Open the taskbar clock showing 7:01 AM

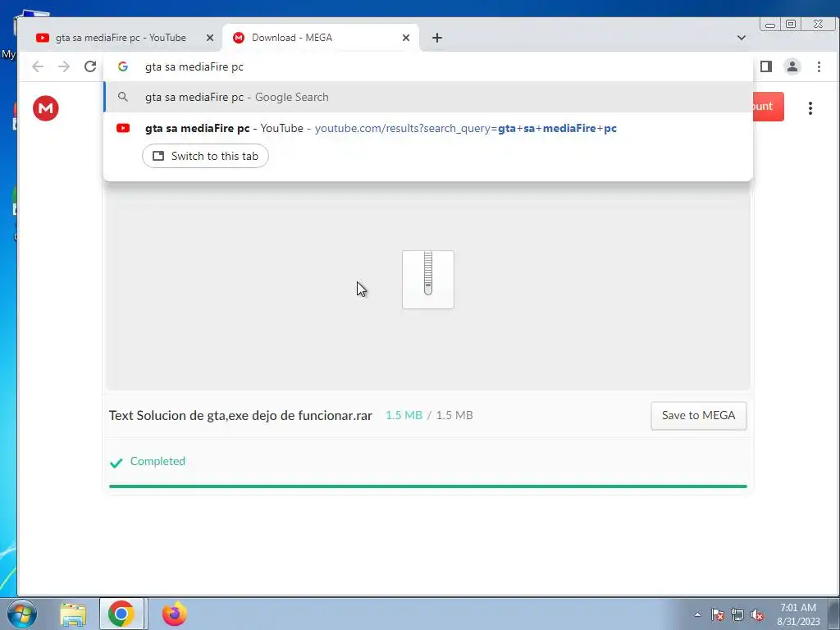798,614
